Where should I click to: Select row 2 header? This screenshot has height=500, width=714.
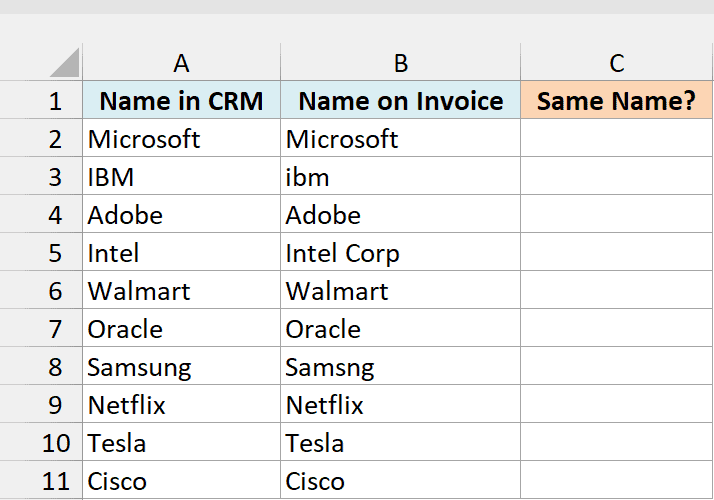tap(41, 138)
